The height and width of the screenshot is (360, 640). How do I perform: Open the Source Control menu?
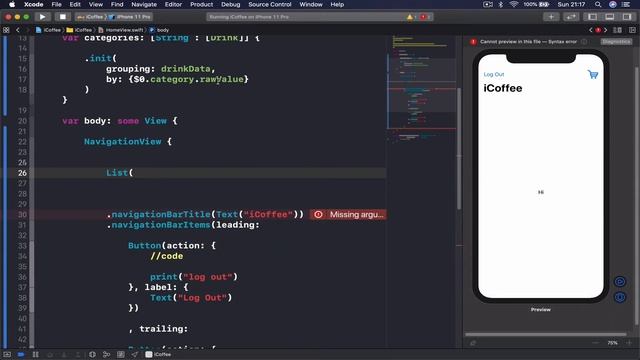(270, 4)
